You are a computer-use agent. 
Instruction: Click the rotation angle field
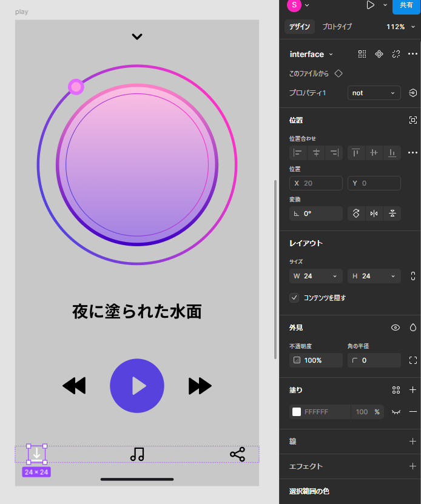click(316, 213)
